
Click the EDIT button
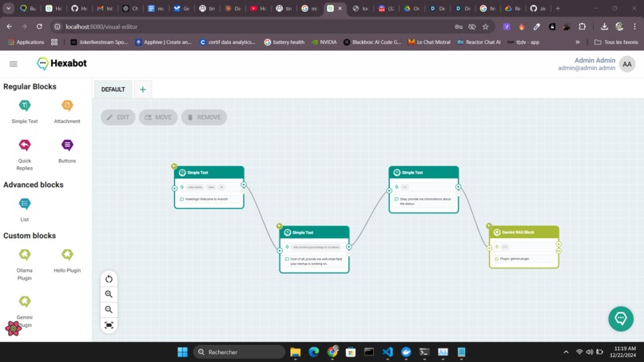coord(118,117)
